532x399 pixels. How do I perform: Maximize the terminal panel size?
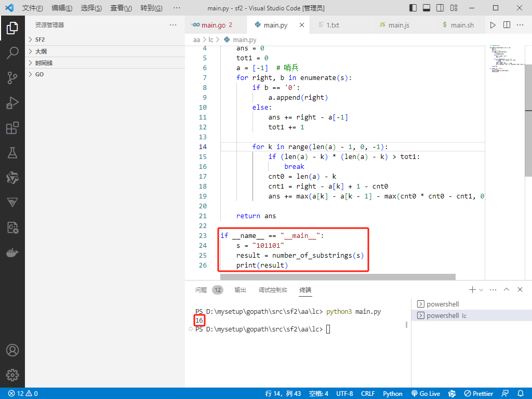click(507, 289)
